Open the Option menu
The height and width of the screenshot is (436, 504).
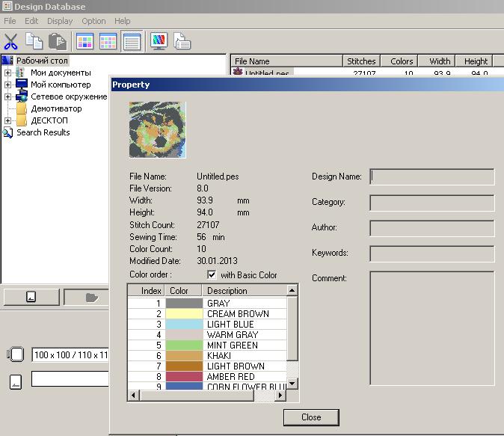click(x=93, y=21)
